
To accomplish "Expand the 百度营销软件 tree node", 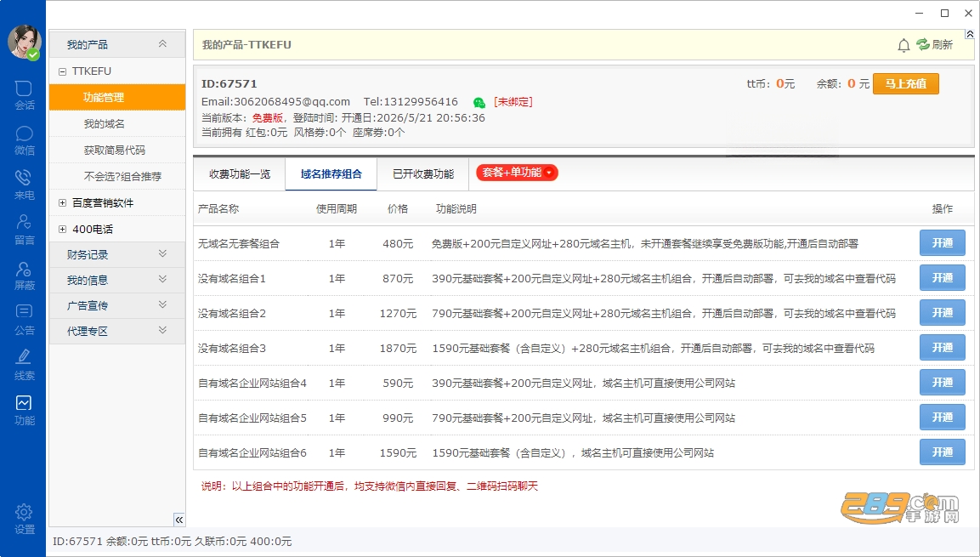I will pyautogui.click(x=62, y=202).
